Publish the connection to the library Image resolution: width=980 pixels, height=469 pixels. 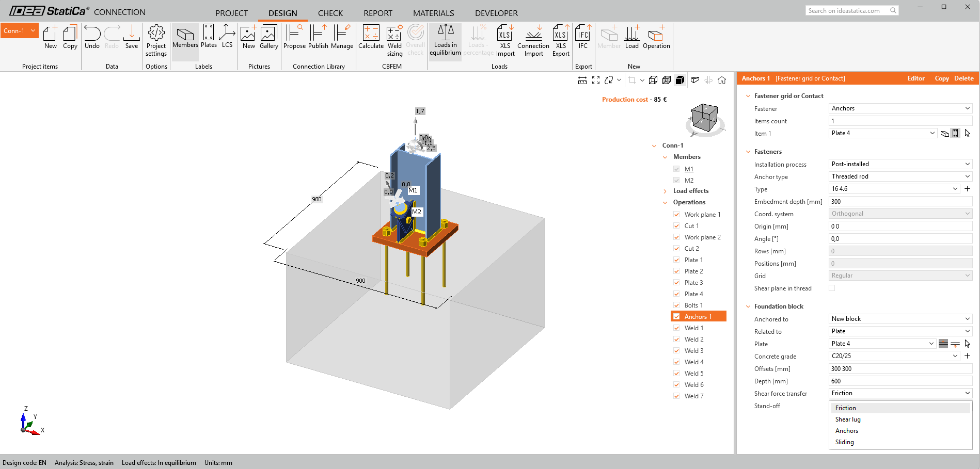(x=318, y=37)
